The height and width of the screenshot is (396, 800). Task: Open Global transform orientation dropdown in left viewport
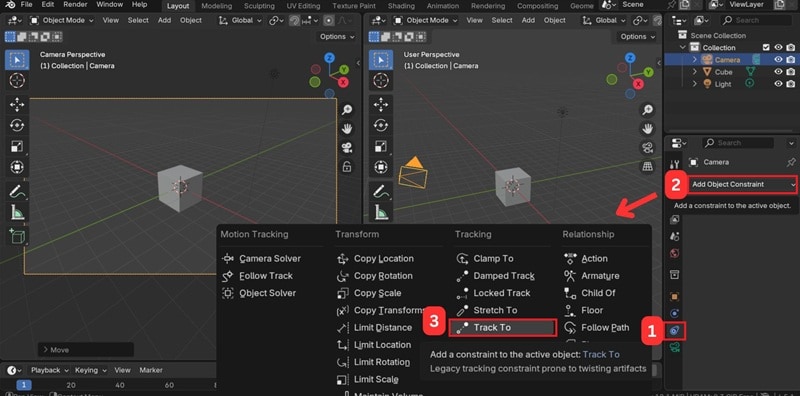pyautogui.click(x=240, y=20)
